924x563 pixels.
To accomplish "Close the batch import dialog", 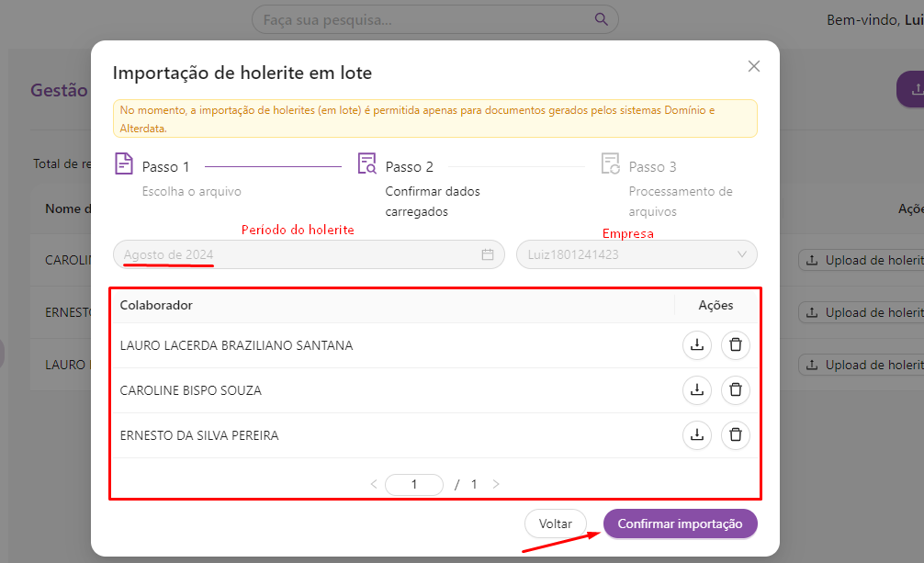I will point(754,66).
